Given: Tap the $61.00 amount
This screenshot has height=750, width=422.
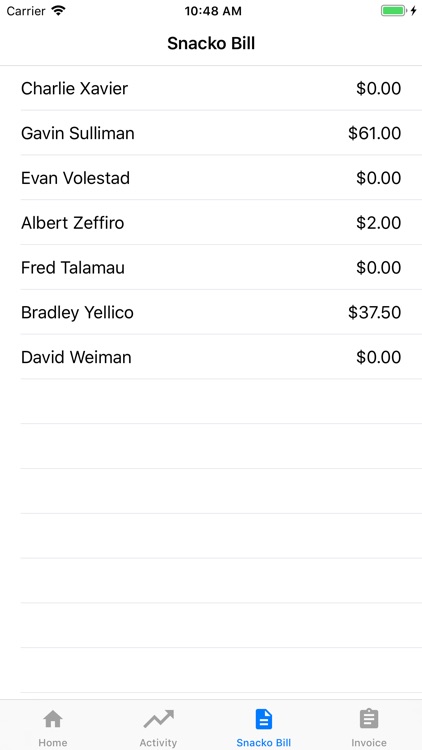Looking at the screenshot, I should click(375, 133).
